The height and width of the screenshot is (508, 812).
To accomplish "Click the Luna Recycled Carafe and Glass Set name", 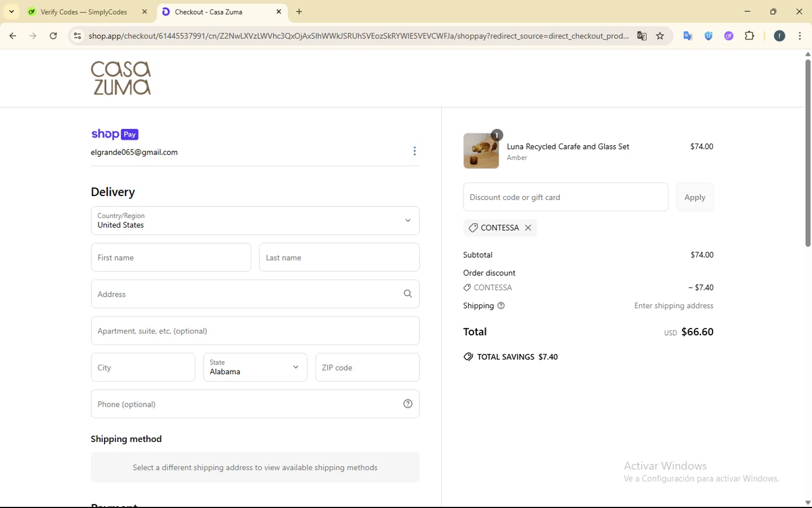I will tap(568, 146).
